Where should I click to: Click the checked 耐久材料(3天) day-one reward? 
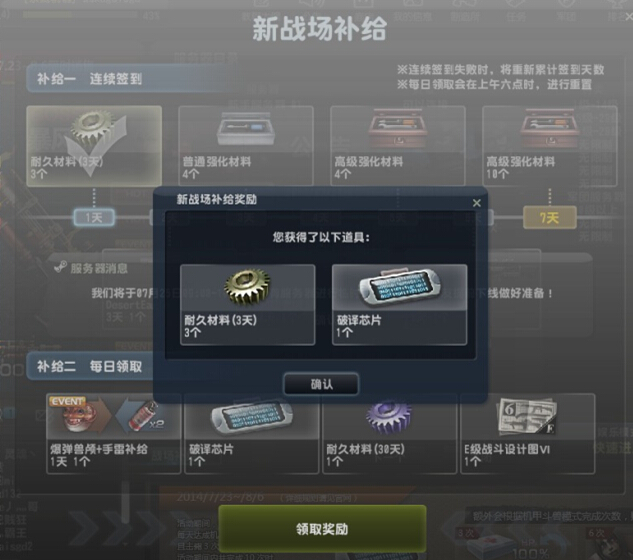point(94,146)
